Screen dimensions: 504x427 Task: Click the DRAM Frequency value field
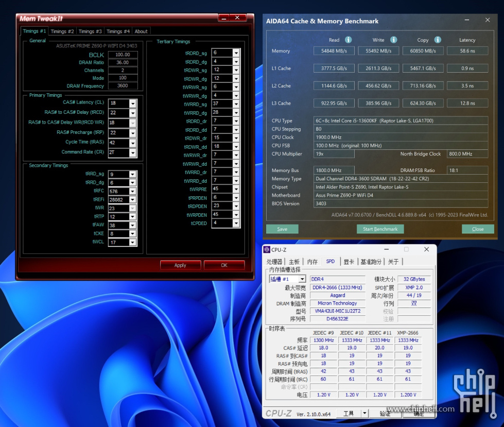123,86
